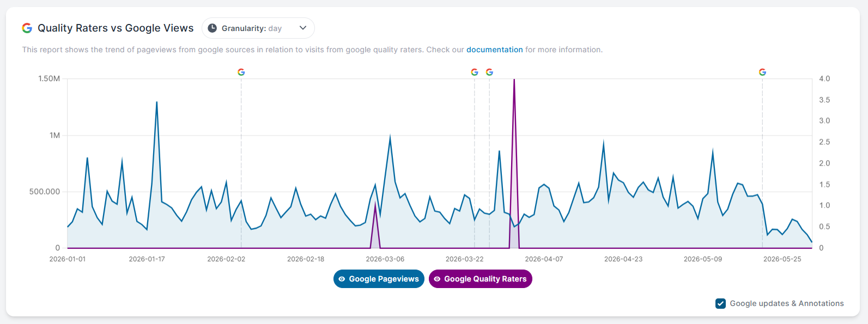Click the 1.50M left axis label

(49, 78)
